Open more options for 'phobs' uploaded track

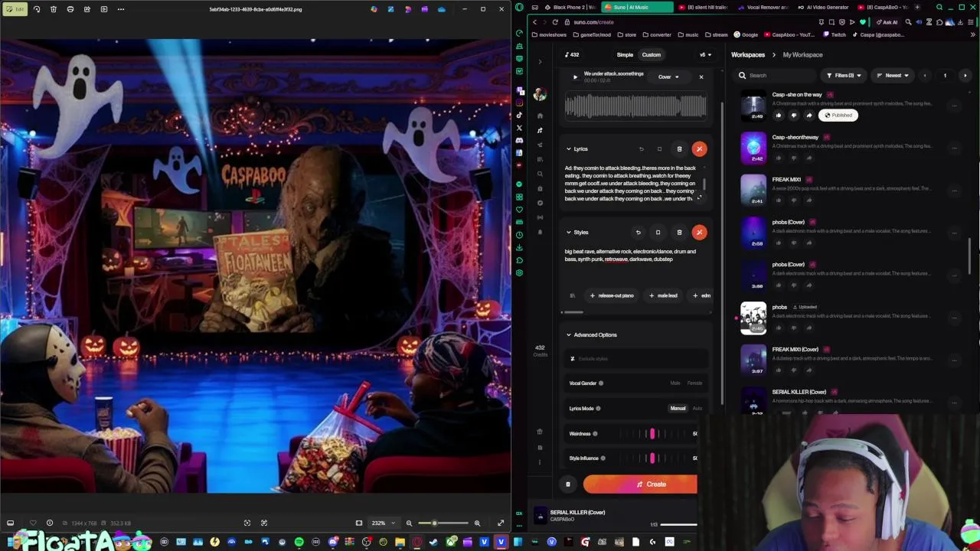pos(954,318)
